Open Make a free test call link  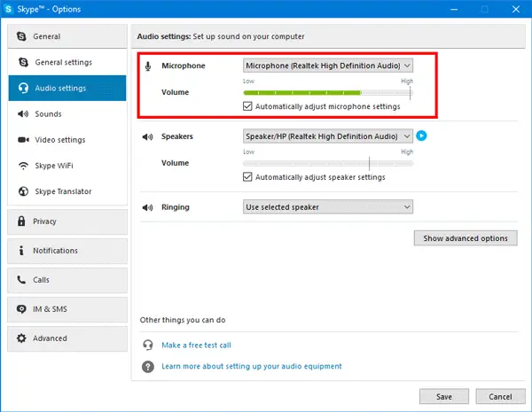click(x=196, y=346)
